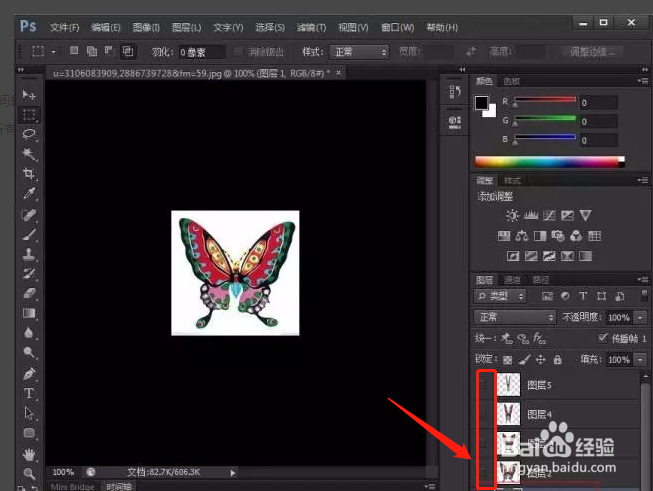The width and height of the screenshot is (653, 491).
Task: Toggle lock all (padlock icon)
Action: click(558, 359)
